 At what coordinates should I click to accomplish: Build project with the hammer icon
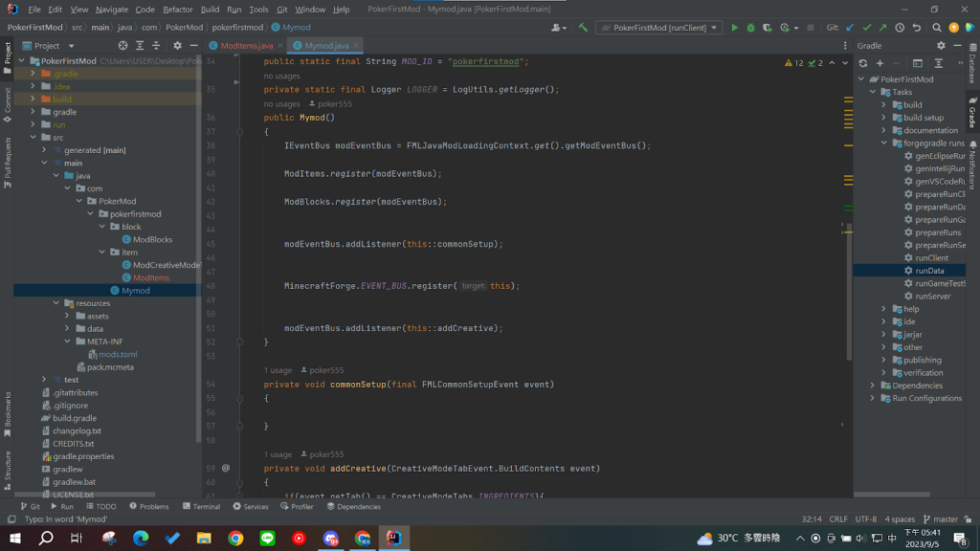(x=583, y=28)
